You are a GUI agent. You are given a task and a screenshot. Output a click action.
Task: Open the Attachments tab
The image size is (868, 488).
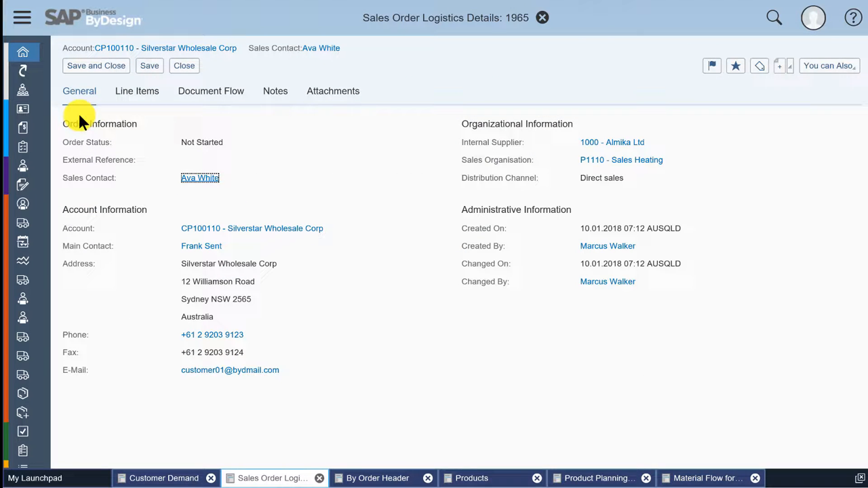point(333,91)
